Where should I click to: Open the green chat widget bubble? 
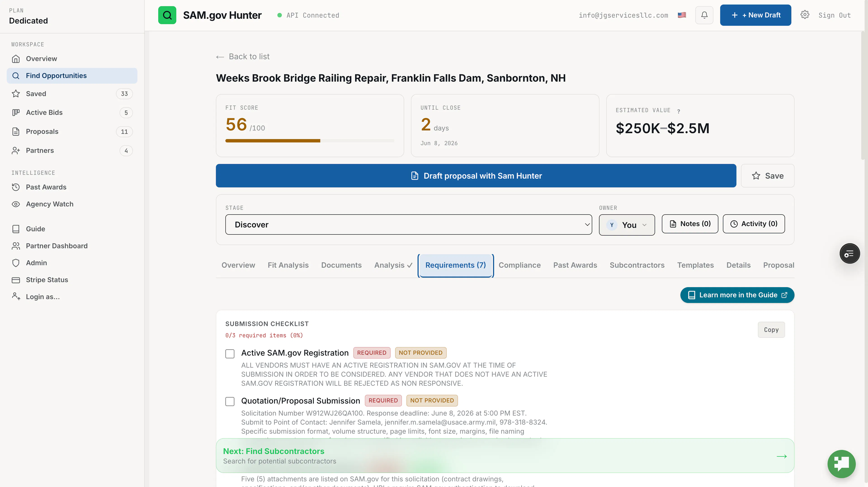pos(841,464)
